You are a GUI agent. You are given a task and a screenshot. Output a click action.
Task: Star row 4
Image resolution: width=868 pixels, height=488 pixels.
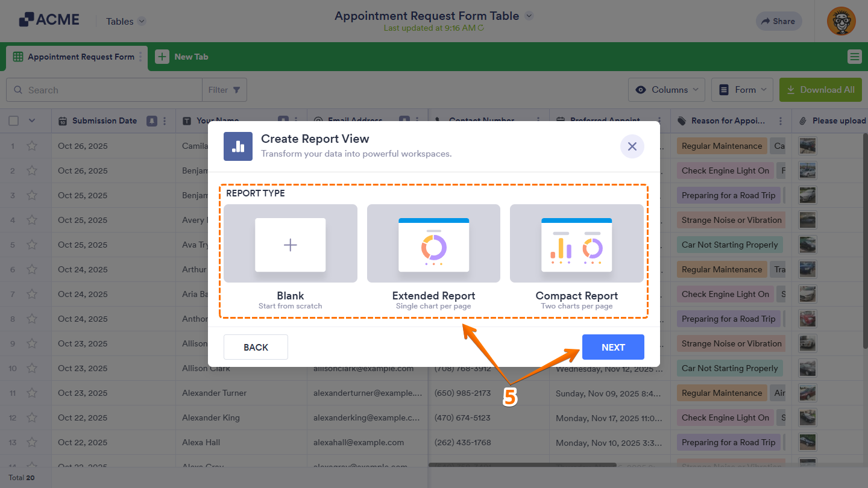(32, 220)
